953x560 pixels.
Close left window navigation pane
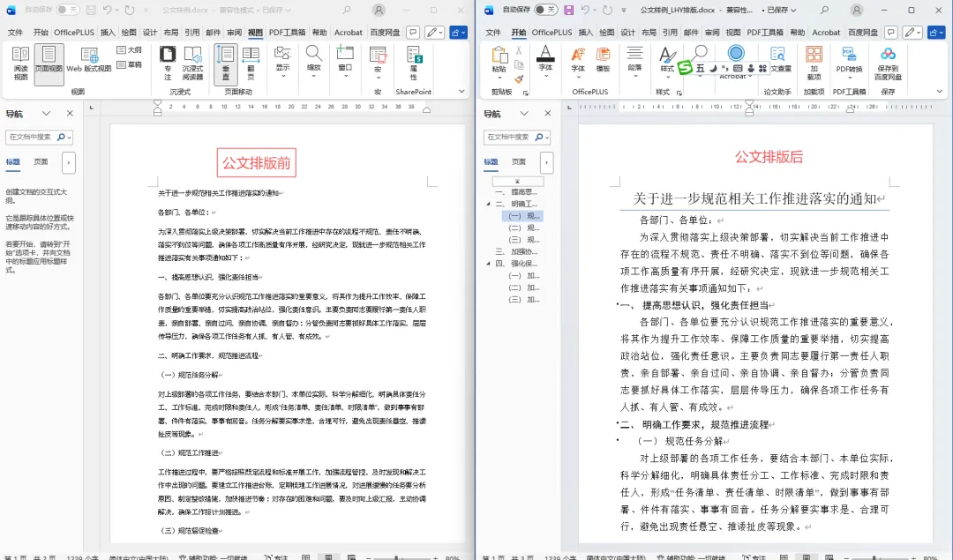[70, 114]
